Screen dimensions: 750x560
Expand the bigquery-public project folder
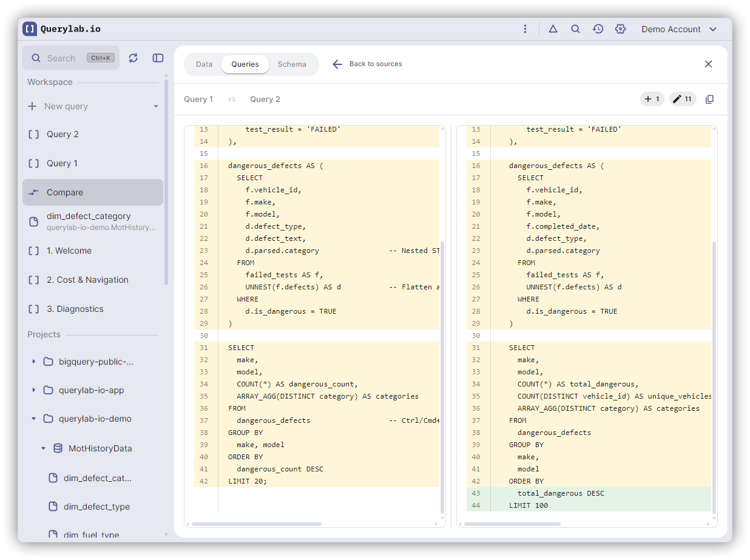coord(34,362)
